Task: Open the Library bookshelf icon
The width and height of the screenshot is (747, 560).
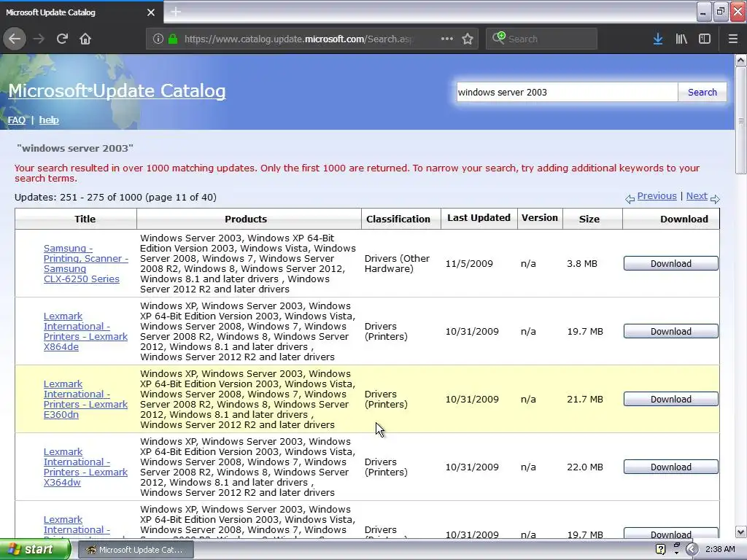Action: 681,39
